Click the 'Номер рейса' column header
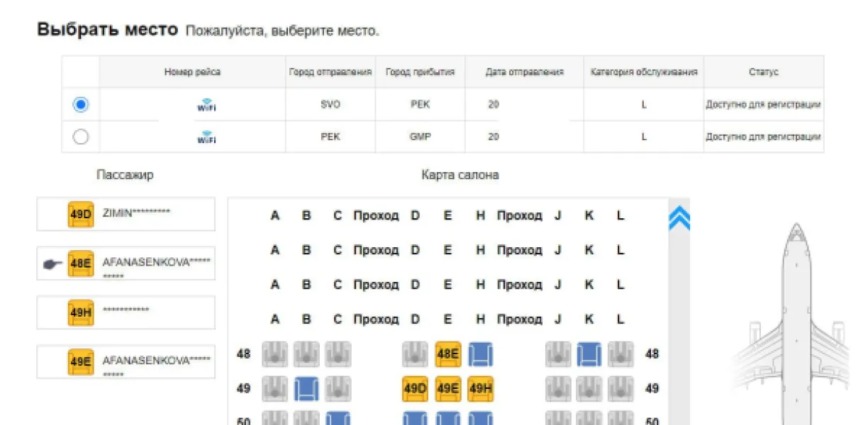This screenshot has height=425, width=868. pos(192,72)
